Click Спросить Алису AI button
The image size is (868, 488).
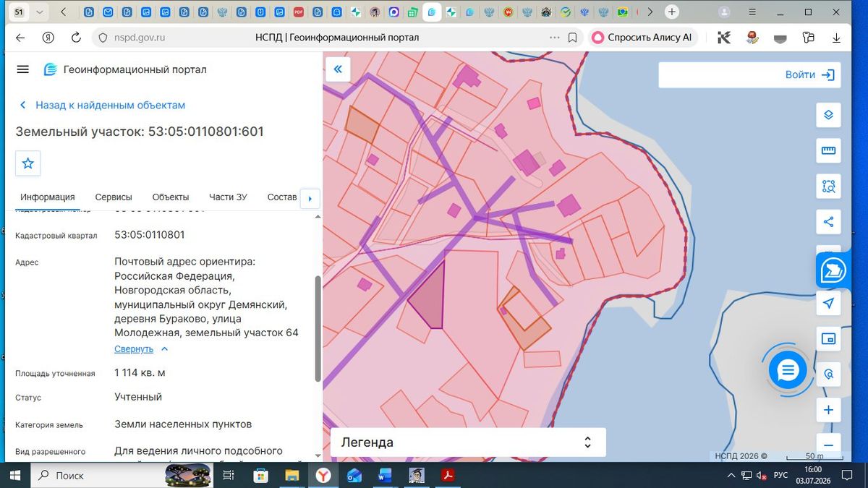point(642,38)
